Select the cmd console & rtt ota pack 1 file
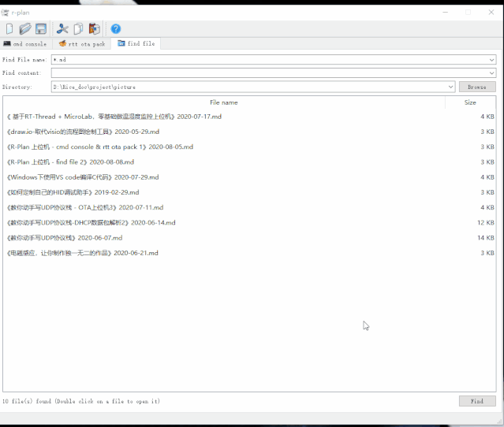The height and width of the screenshot is (427, 504). coord(249,147)
